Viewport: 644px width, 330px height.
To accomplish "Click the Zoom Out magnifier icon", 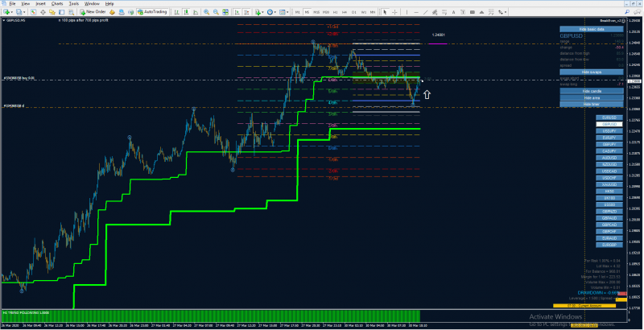I will coord(216,12).
